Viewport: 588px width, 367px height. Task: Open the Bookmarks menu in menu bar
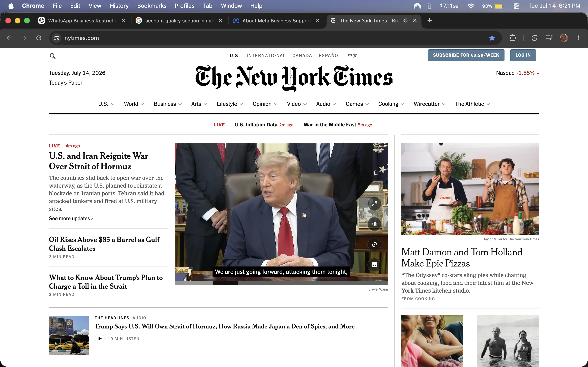(x=152, y=6)
